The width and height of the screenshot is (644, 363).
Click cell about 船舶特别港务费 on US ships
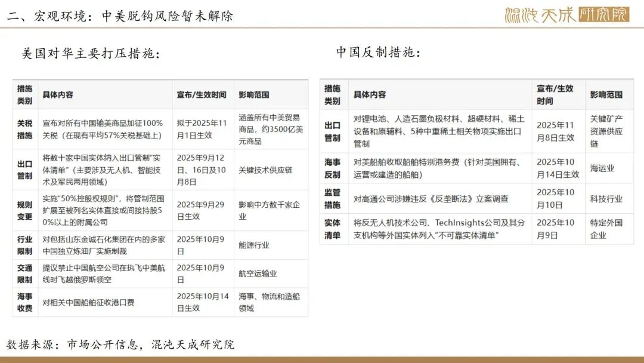[x=440, y=168]
